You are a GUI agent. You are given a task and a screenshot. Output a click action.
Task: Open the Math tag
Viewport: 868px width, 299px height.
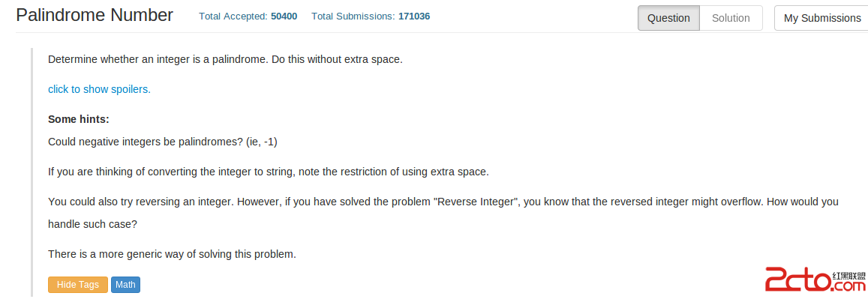click(125, 285)
